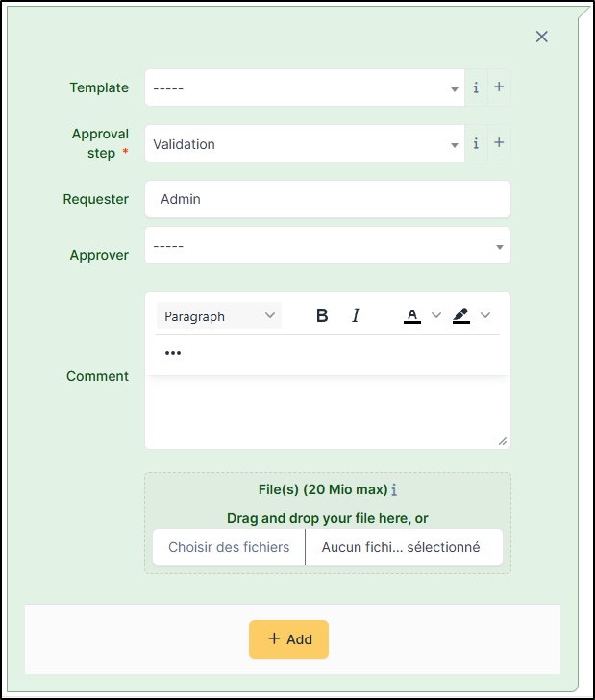Apply highlight color with marker icon
This screenshot has height=700, width=595.
click(x=461, y=315)
